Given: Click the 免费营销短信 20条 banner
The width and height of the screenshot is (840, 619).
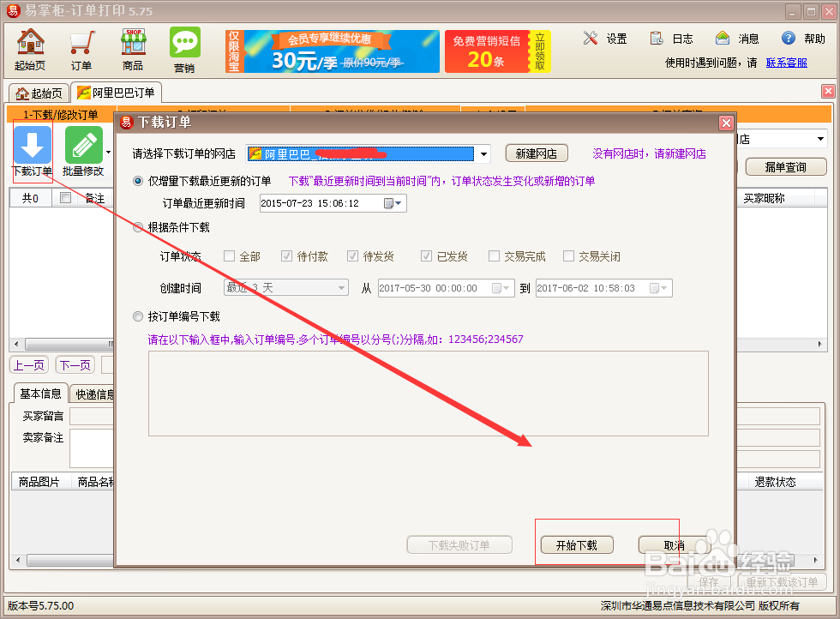Looking at the screenshot, I should point(498,51).
